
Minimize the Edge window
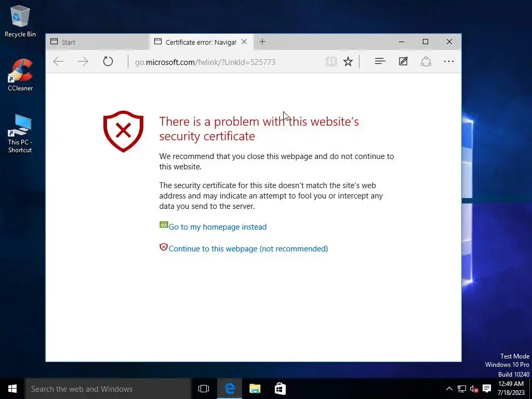pos(402,42)
